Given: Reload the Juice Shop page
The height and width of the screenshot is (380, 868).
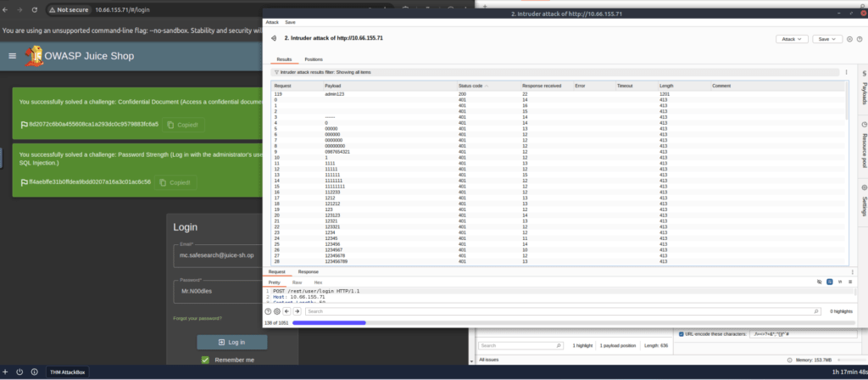Looking at the screenshot, I should tap(35, 10).
